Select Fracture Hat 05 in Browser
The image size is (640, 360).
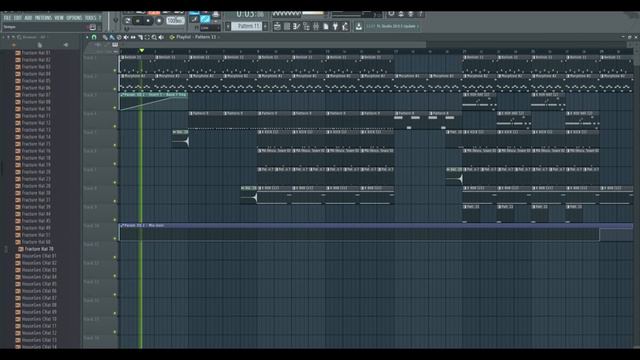[36, 81]
